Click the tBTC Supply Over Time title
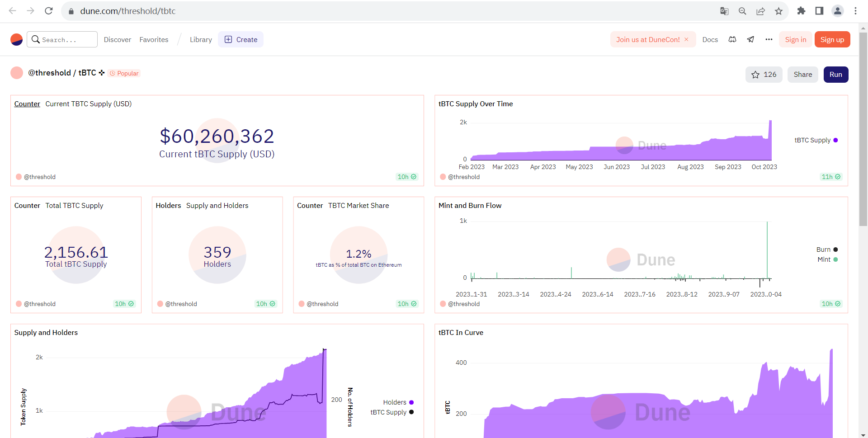 pos(476,104)
